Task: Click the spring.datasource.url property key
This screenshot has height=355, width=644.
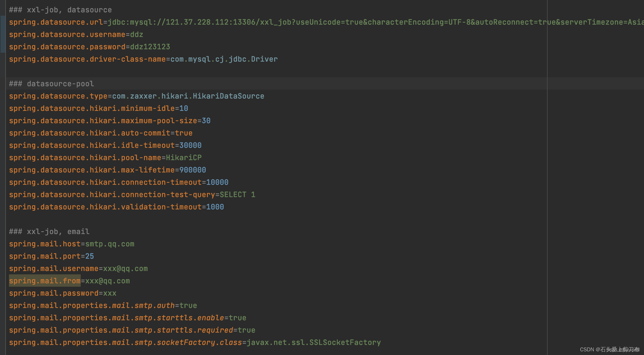Action: 56,22
